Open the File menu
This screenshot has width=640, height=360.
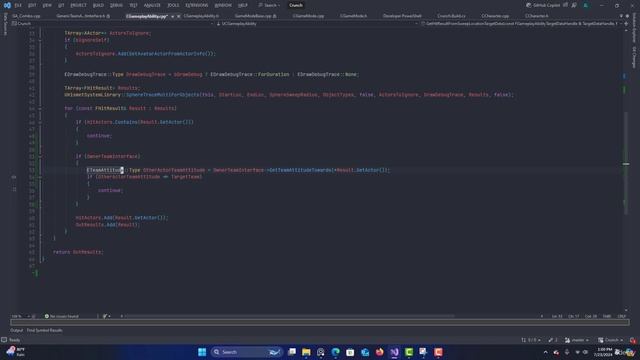18,5
